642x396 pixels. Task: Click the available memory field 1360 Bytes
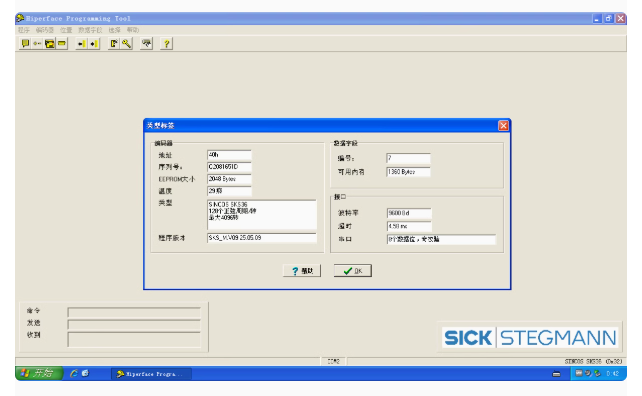click(x=408, y=172)
